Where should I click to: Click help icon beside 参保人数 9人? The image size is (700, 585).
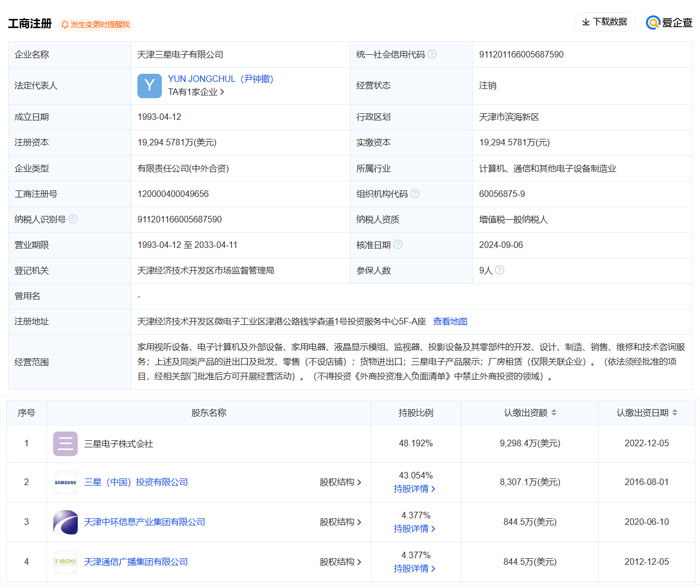500,270
